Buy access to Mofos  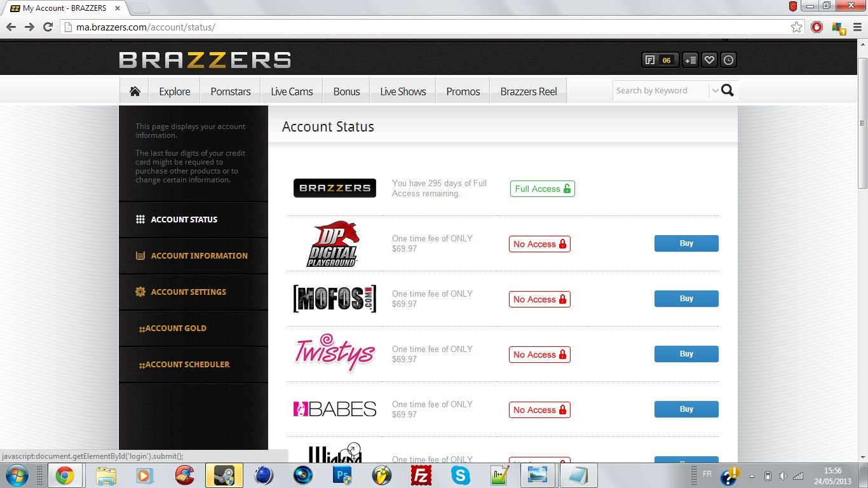(686, 299)
